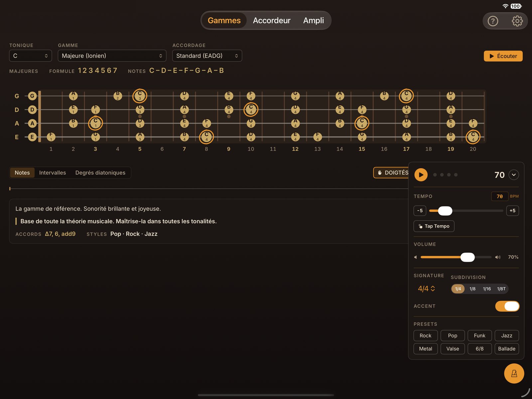532x399 pixels.
Task: Apply the Funk preset
Action: tap(479, 335)
